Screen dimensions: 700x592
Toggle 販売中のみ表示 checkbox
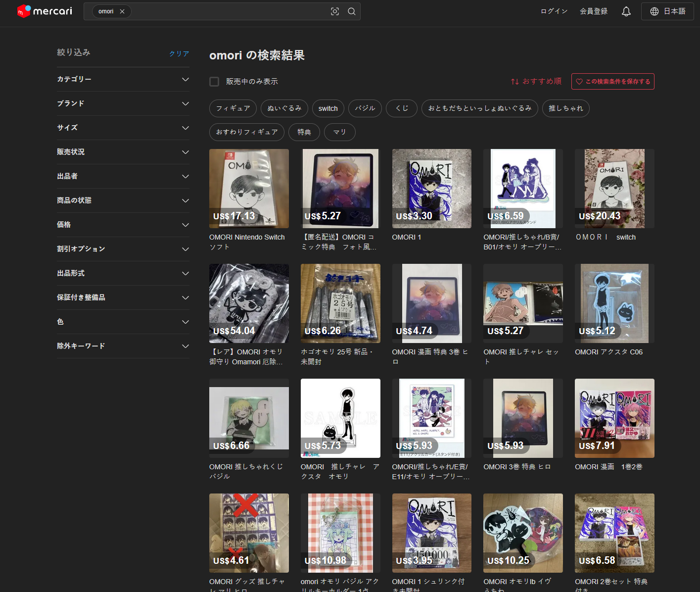pos(214,82)
